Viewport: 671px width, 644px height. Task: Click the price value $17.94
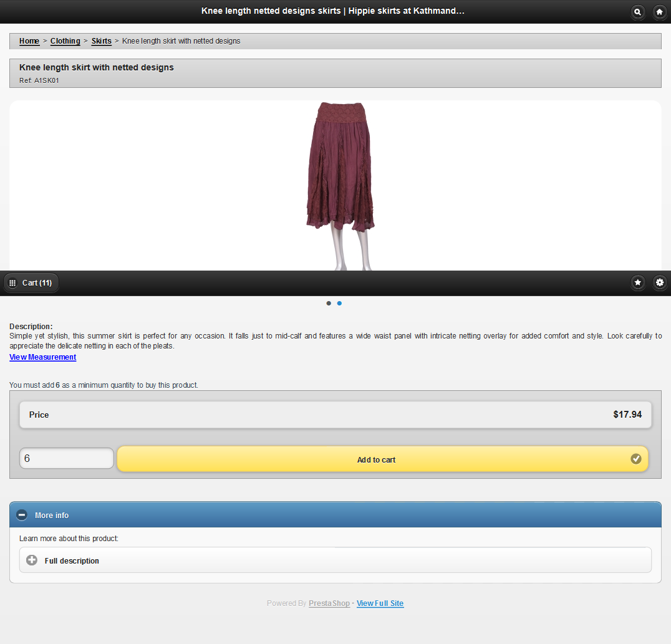[627, 414]
